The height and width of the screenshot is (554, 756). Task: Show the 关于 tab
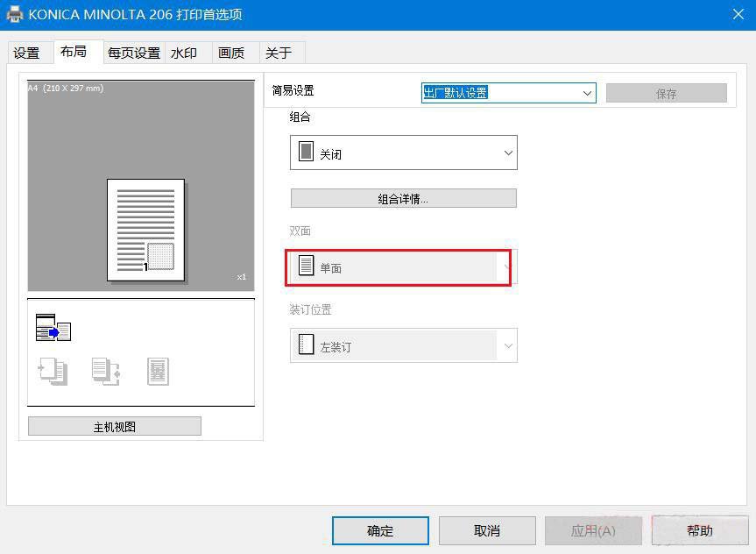coord(282,53)
